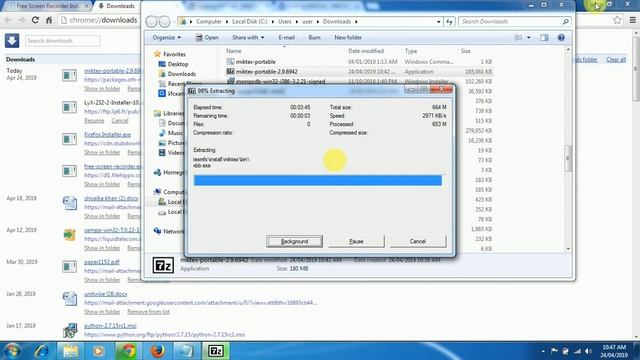Click Open in Explorer toolbar
Image resolution: width=640 pixels, height=360 pixels.
pyautogui.click(x=207, y=38)
